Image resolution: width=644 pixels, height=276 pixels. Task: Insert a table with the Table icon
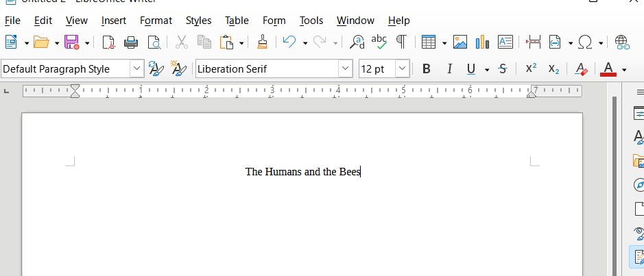point(429,42)
